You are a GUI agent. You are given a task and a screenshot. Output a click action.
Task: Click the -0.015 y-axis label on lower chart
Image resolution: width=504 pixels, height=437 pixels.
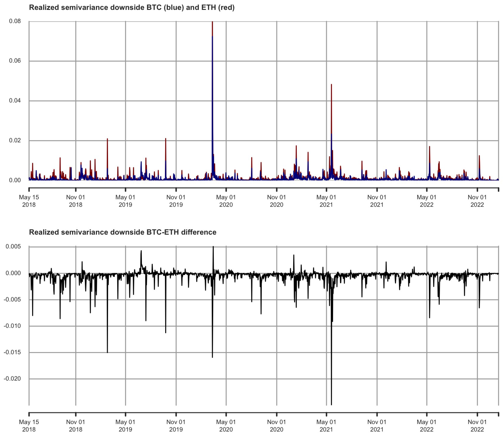point(12,352)
